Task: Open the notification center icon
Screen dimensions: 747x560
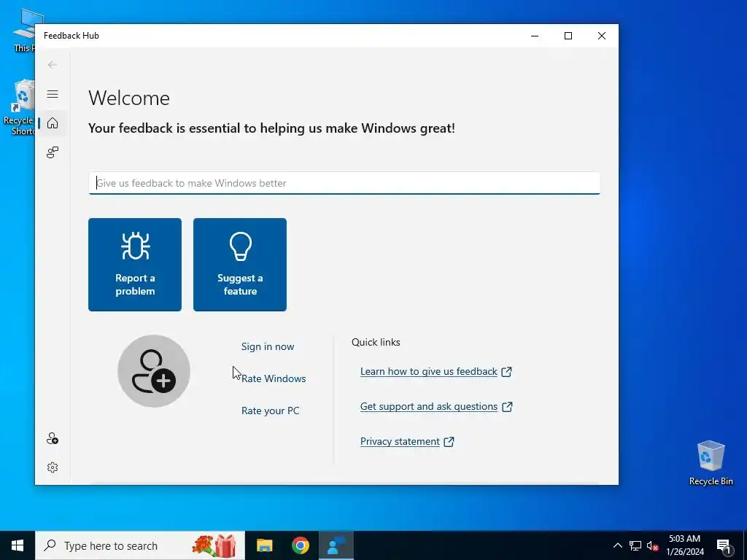Action: click(x=724, y=545)
